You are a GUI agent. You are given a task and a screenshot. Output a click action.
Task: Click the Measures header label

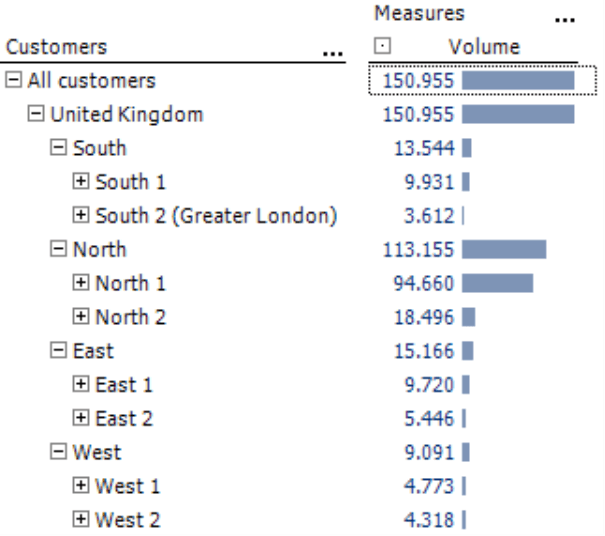pyautogui.click(x=419, y=14)
